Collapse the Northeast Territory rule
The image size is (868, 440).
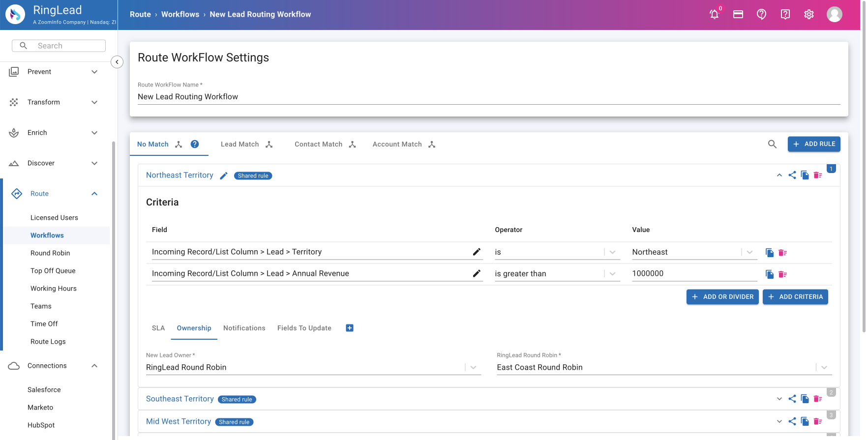[x=779, y=176]
